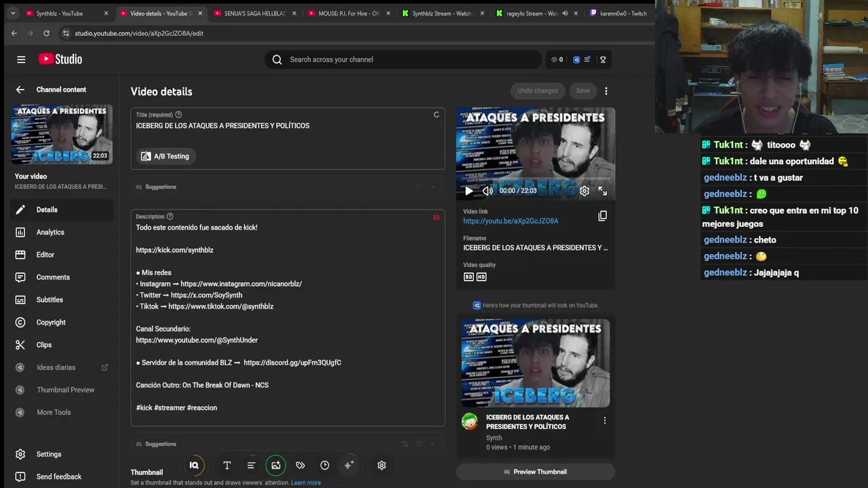Click the thumbnail Learn more link

tap(306, 483)
